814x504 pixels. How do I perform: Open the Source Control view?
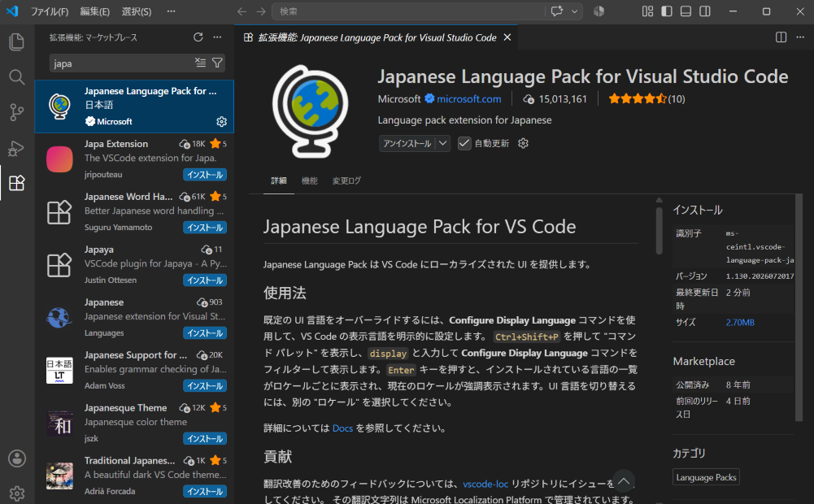(x=16, y=112)
